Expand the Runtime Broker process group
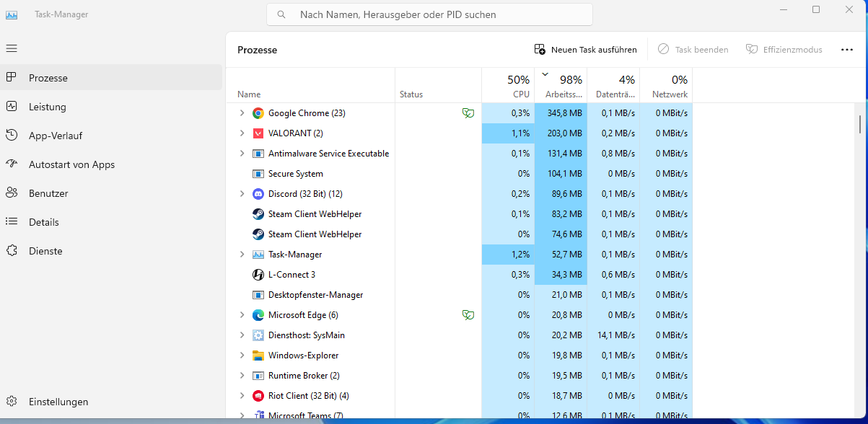Viewport: 868px width, 424px height. pyautogui.click(x=242, y=376)
